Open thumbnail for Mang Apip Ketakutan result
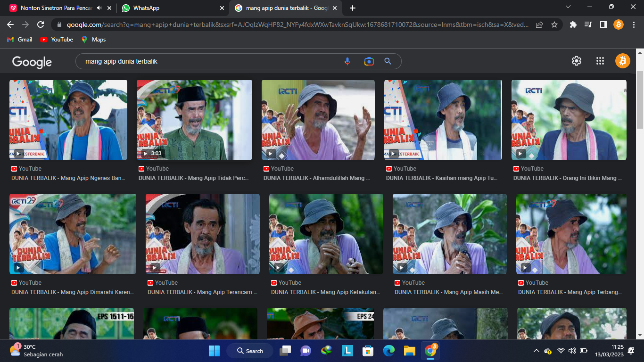This screenshot has width=644, height=362. [x=326, y=234]
